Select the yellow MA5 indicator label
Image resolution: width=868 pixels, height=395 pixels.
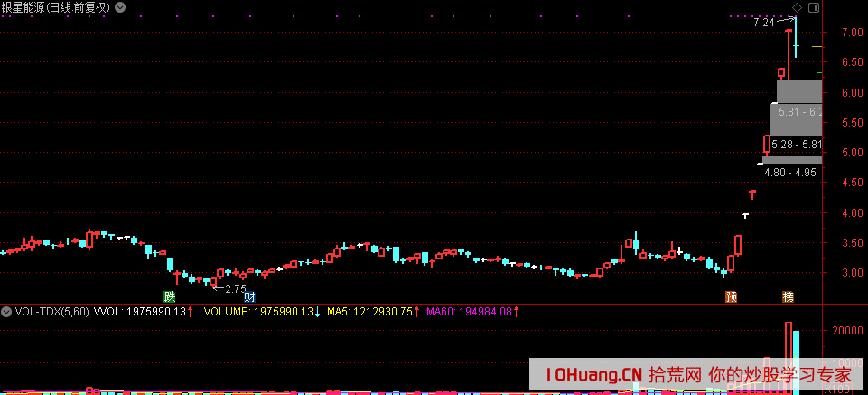369,312
